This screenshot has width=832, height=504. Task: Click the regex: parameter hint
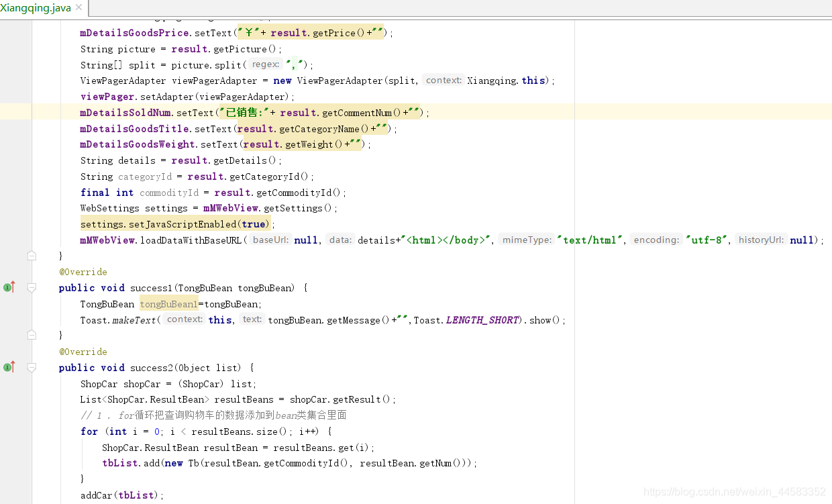pyautogui.click(x=266, y=64)
